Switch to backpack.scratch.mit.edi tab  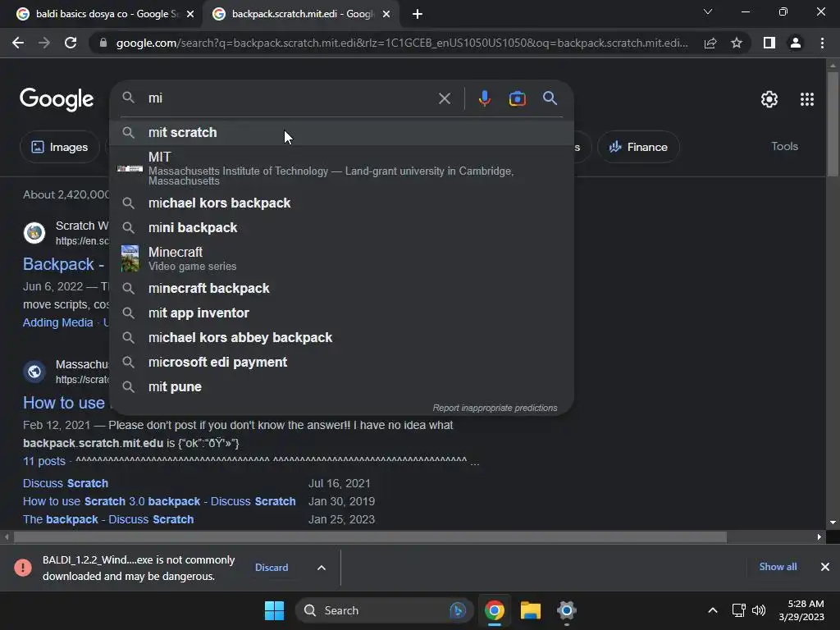pyautogui.click(x=302, y=14)
